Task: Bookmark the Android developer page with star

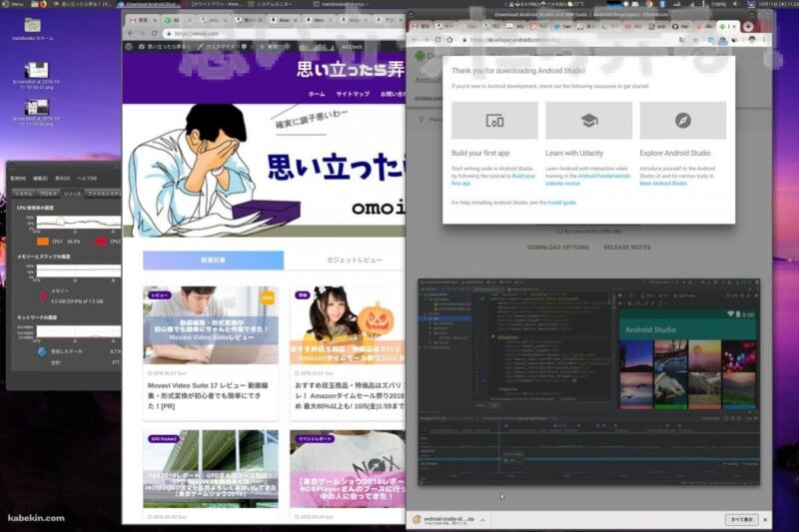Action: 695,39
